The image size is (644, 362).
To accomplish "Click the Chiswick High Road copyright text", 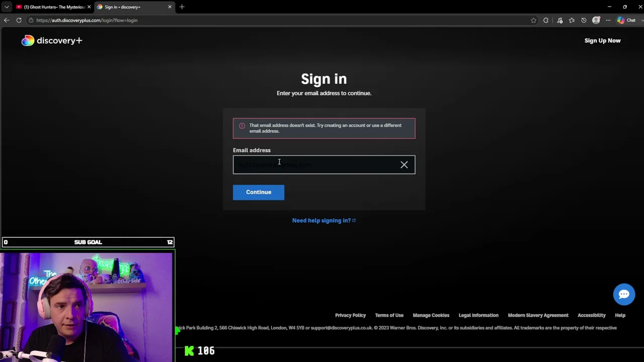I will pos(396,328).
